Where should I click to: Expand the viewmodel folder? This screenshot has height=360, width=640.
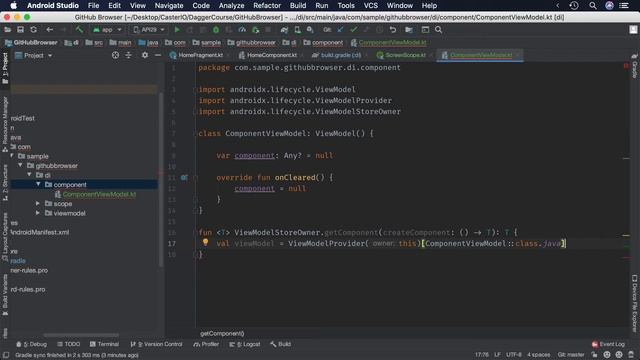38,213
